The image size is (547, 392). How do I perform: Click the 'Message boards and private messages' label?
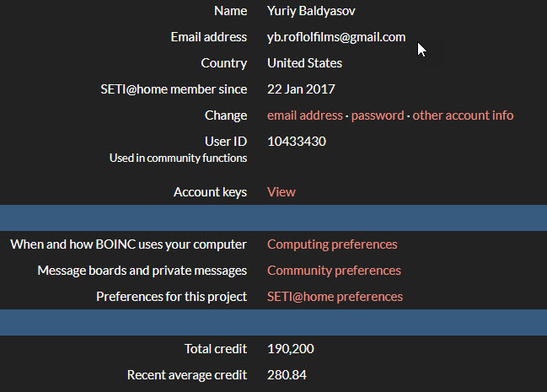[142, 271]
